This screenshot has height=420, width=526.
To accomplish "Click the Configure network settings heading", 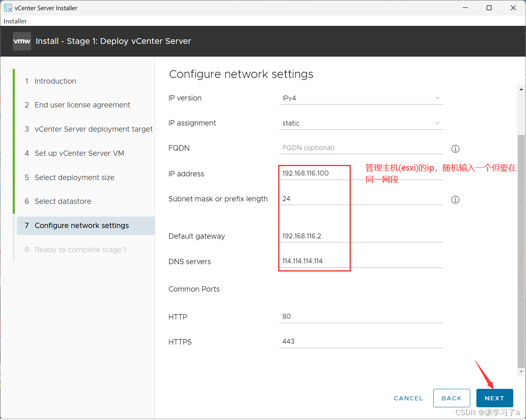I will (241, 74).
